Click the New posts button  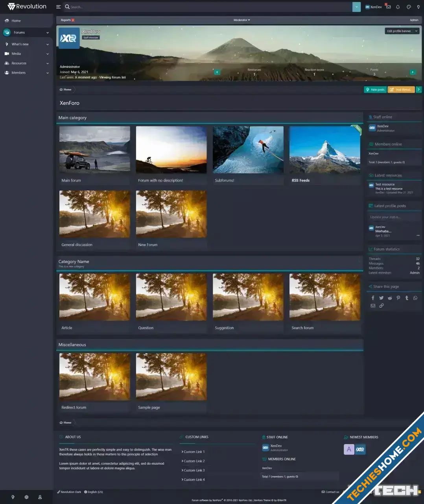point(375,89)
